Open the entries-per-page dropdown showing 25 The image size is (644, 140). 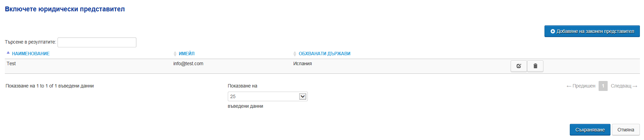[x=267, y=96]
